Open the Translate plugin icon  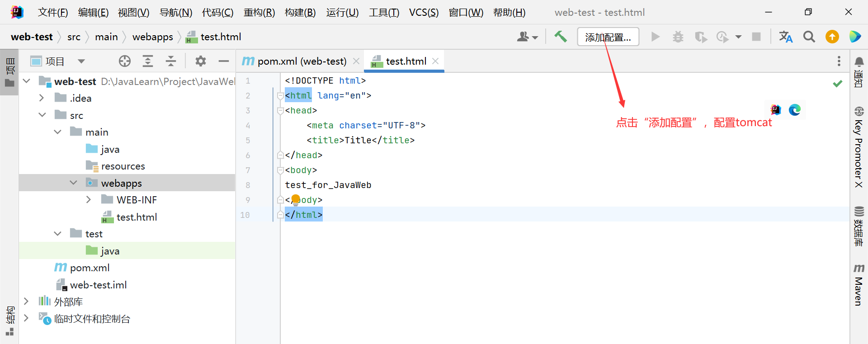[x=786, y=37]
